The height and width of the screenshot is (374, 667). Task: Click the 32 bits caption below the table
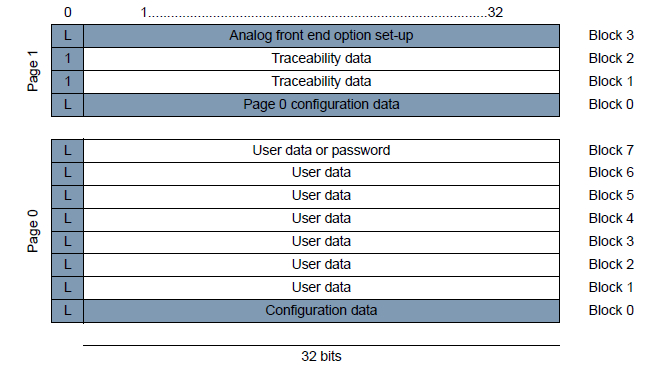(x=321, y=356)
